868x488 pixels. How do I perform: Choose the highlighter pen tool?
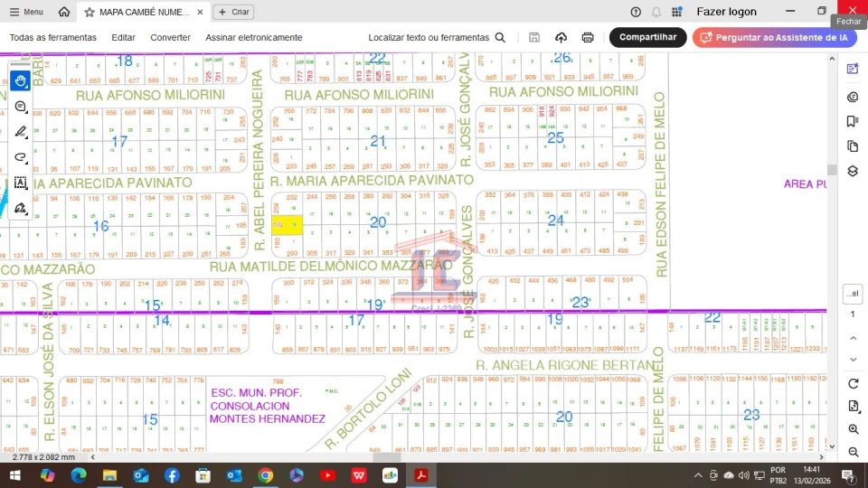coord(21,132)
